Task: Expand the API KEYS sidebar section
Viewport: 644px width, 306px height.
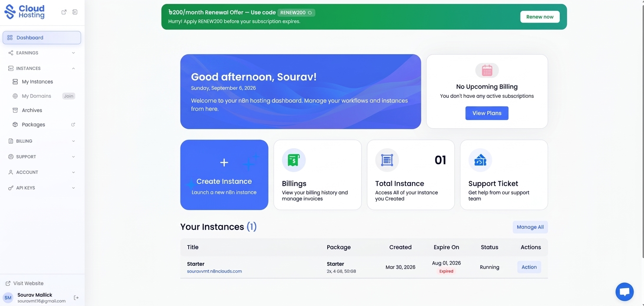Action: tap(42, 188)
